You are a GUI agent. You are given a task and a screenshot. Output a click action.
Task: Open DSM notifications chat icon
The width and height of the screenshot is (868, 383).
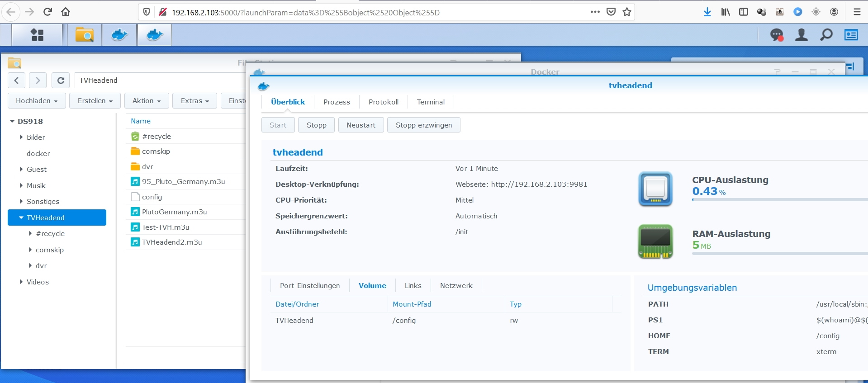pos(777,35)
